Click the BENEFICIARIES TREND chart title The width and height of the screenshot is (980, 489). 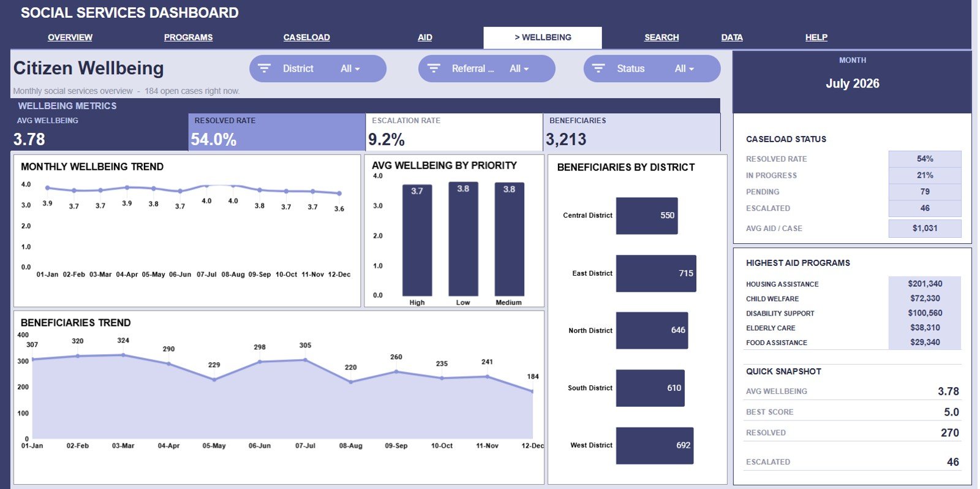click(x=75, y=323)
